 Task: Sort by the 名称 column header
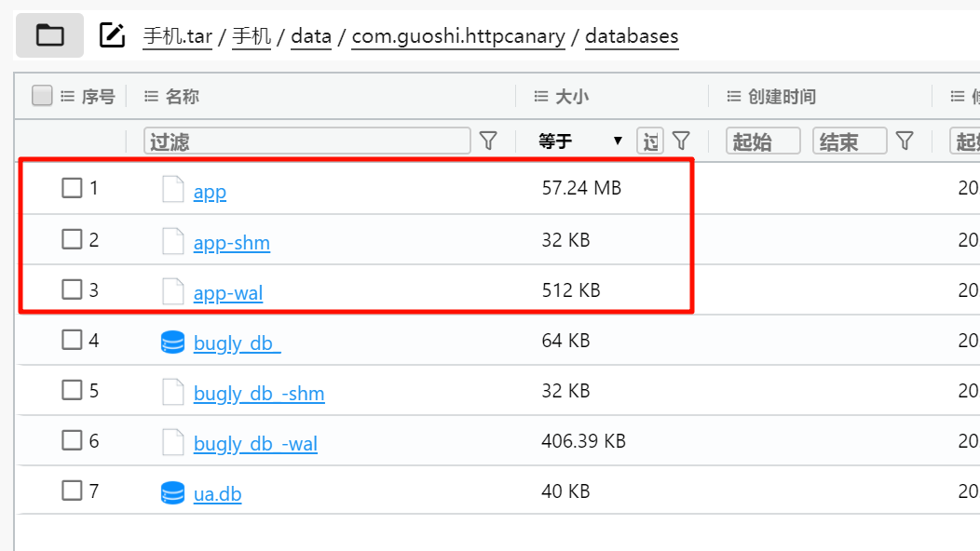182,97
